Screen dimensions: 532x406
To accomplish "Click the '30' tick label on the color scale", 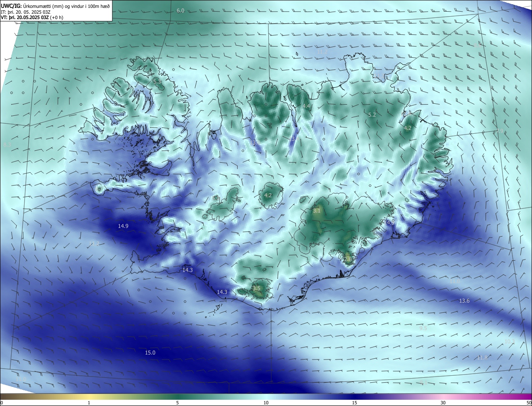I will [x=443, y=403].
